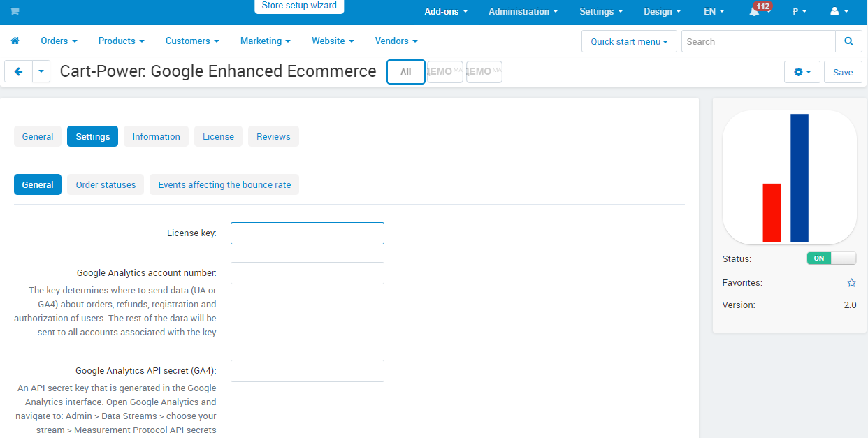The width and height of the screenshot is (868, 438).
Task: Open the user account menu icon
Action: (x=839, y=11)
